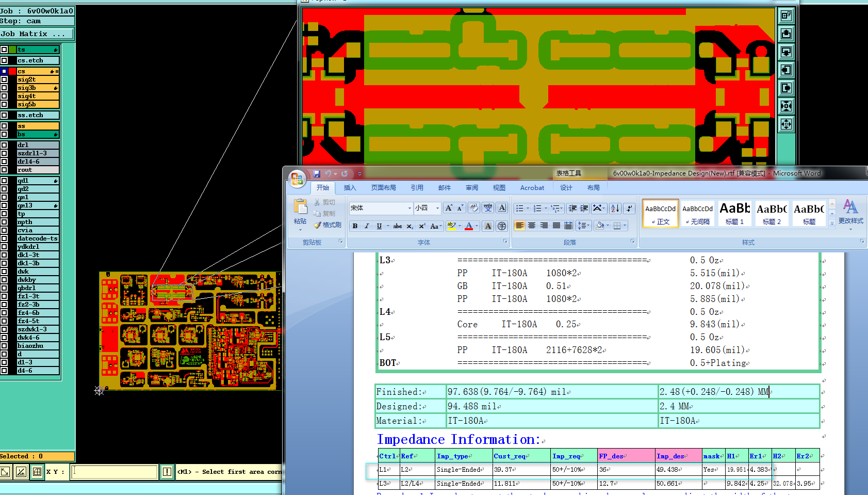Image resolution: width=868 pixels, height=495 pixels.
Task: Toggle bold formatting in Word ribbon
Action: (355, 226)
